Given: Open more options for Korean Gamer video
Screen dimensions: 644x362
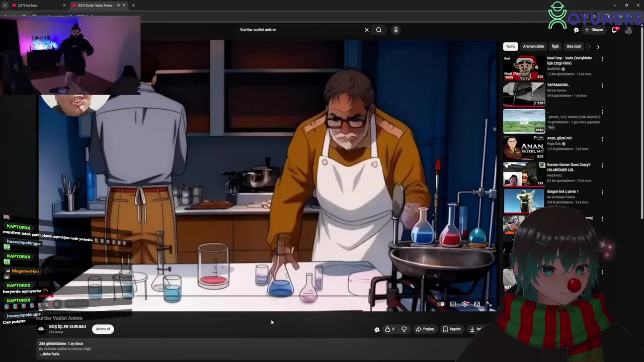Looking at the screenshot, I should pyautogui.click(x=602, y=165).
